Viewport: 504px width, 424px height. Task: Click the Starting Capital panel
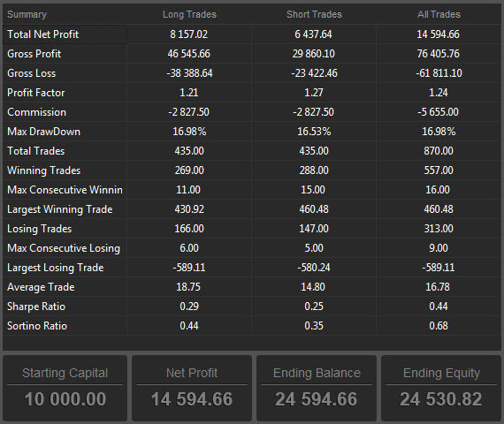(x=65, y=388)
